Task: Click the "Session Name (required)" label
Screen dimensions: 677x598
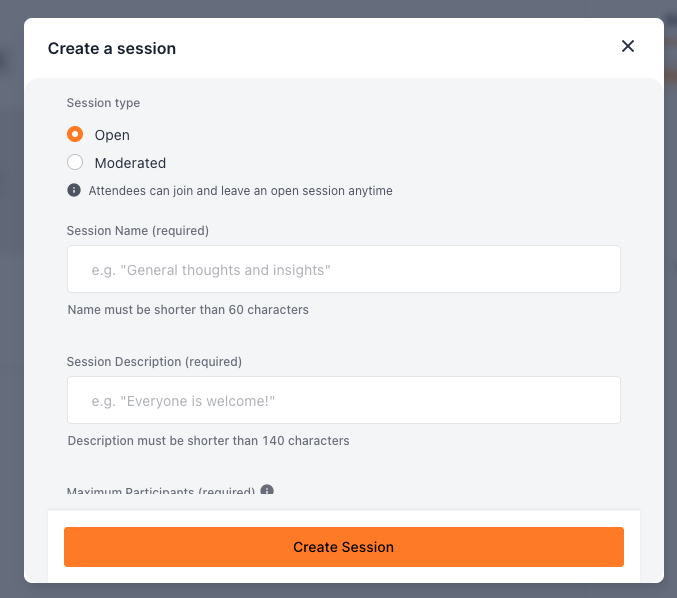Action: pyautogui.click(x=138, y=231)
